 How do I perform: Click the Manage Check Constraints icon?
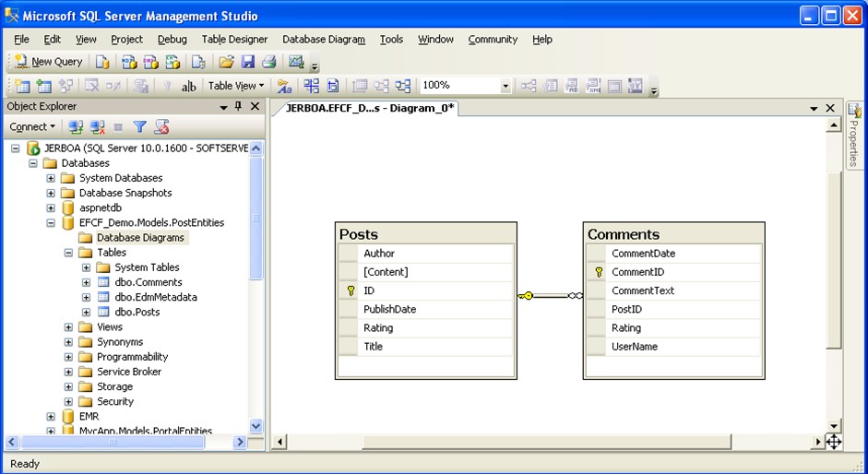614,86
